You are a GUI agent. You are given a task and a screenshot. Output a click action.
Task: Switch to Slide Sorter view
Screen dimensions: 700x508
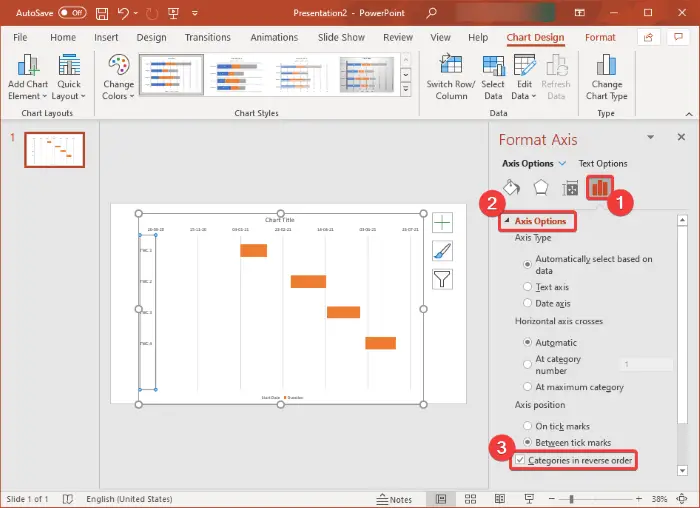470,499
